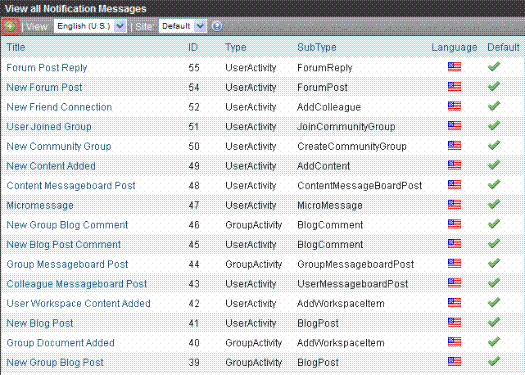525x375 pixels.
Task: Click US flag in Forum Post Reply row
Action: coord(454,67)
